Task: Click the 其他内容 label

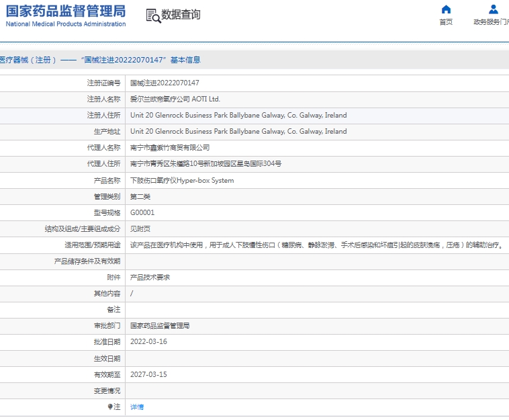Action: click(x=107, y=294)
